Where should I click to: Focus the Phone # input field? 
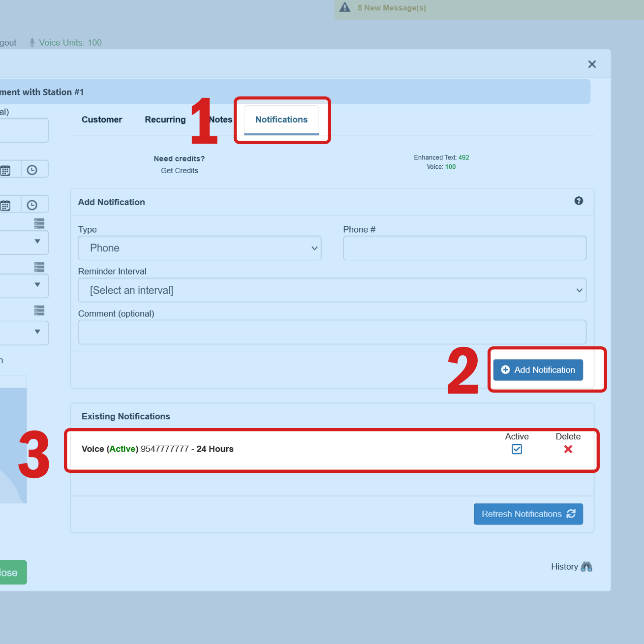[x=464, y=248]
